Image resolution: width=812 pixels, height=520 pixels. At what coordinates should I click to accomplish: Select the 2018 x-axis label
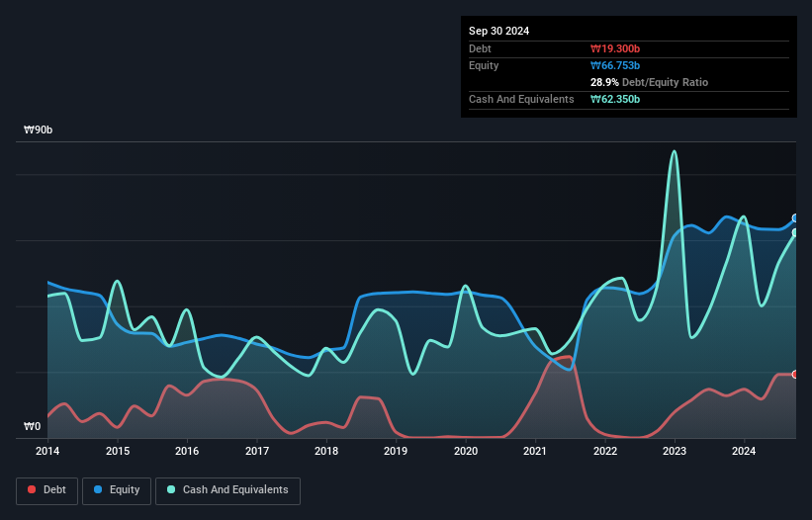(326, 451)
